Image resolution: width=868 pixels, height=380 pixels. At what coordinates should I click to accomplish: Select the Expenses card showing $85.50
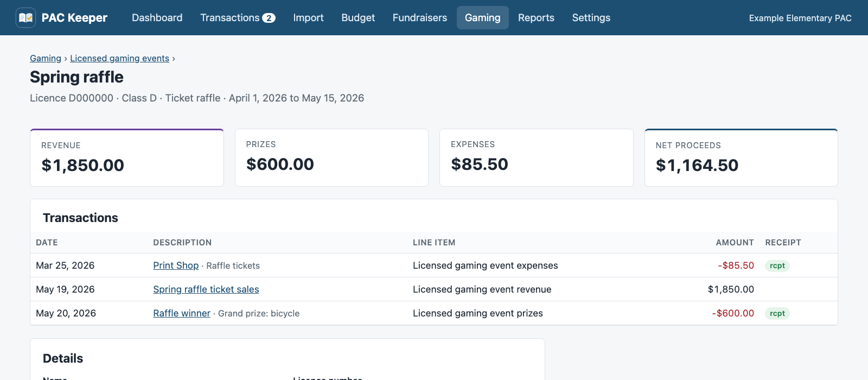coord(537,157)
